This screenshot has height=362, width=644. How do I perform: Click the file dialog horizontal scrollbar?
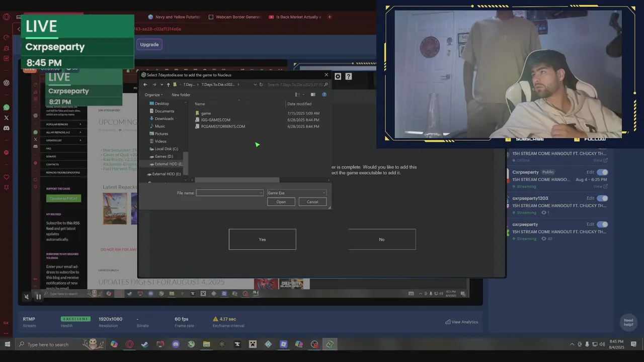[x=237, y=179]
